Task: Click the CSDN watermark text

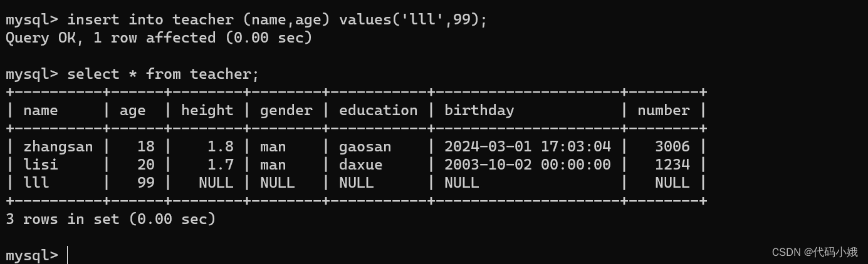Action: (x=814, y=252)
